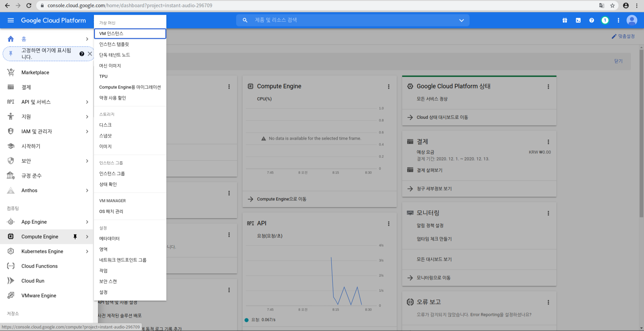Image resolution: width=644 pixels, height=331 pixels.
Task: Open header three-dot settings menu
Action: [619, 20]
